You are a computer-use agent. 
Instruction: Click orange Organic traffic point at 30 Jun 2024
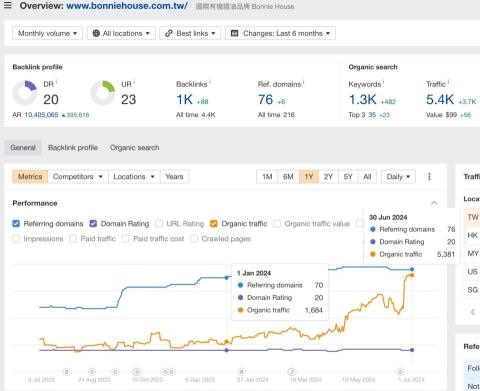[x=412, y=275]
